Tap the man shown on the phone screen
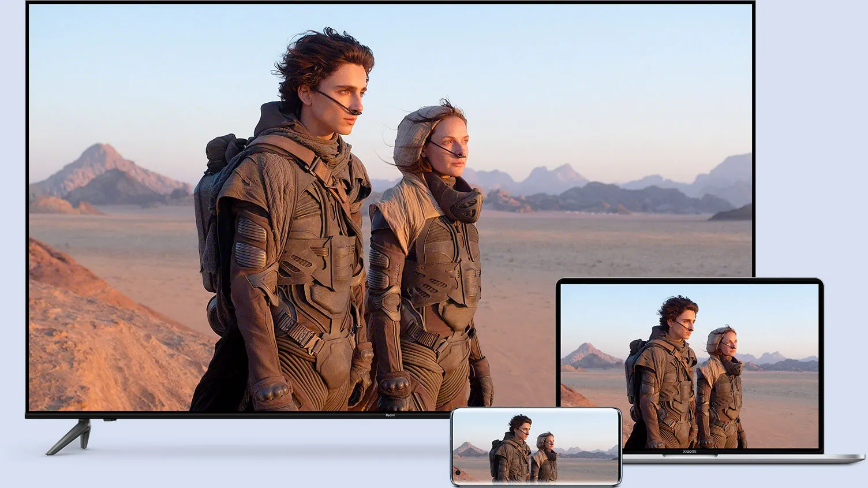This screenshot has width=868, height=488. point(514,450)
